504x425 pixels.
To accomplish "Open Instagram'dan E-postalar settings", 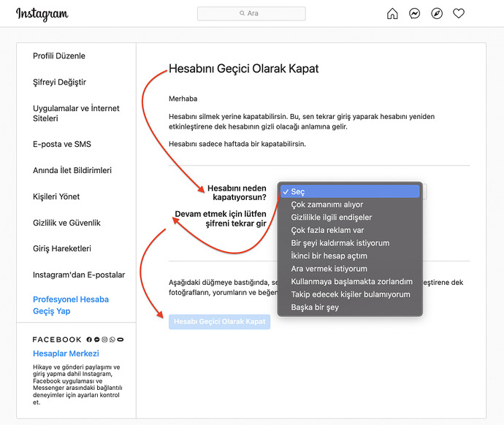I will (79, 275).
